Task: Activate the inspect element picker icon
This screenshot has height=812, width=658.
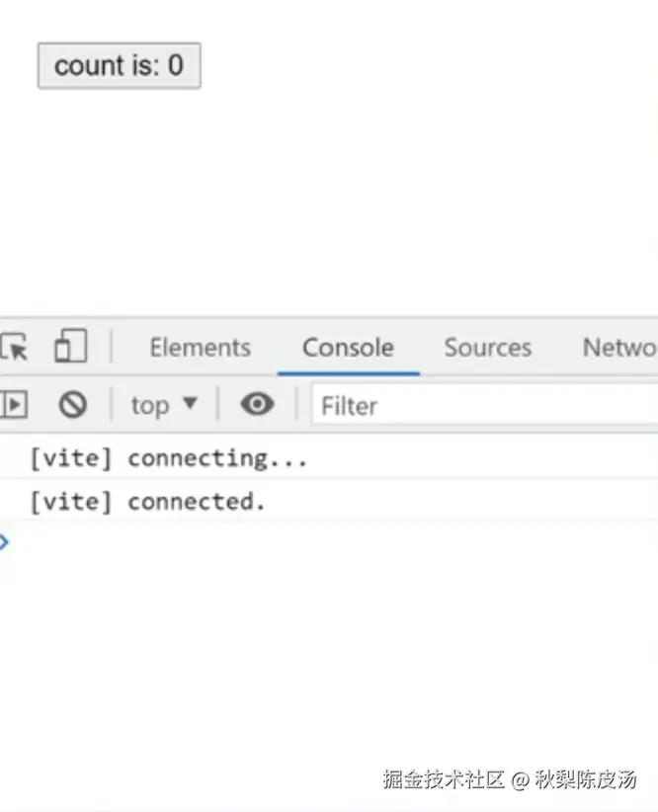Action: click(x=14, y=348)
